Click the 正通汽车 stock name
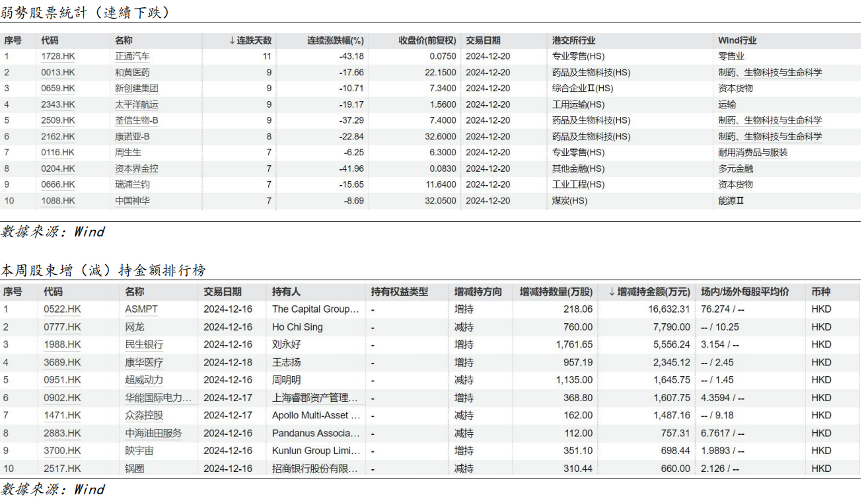The height and width of the screenshot is (499, 868). [132, 57]
